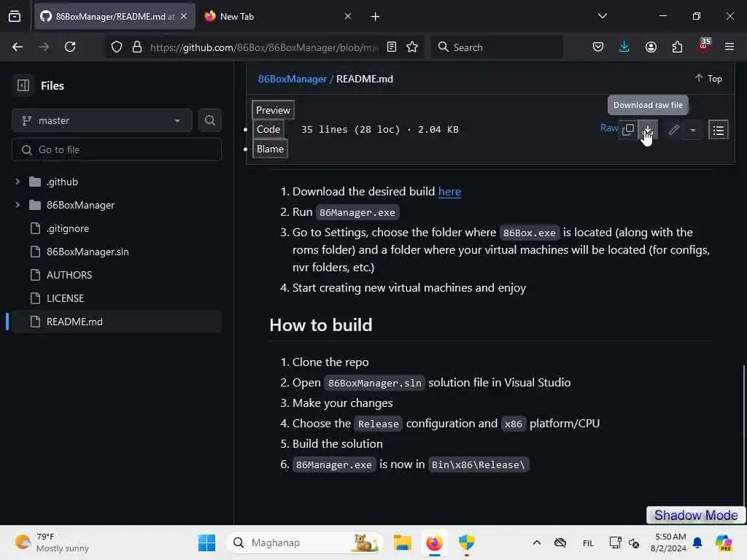The height and width of the screenshot is (560, 747).
Task: Open 86BoxManager.sln in file tree
Action: click(x=88, y=252)
